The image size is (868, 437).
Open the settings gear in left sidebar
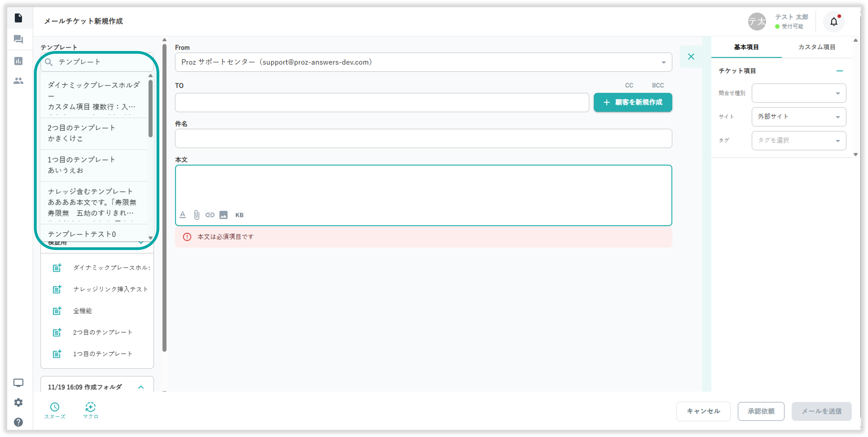tap(18, 402)
